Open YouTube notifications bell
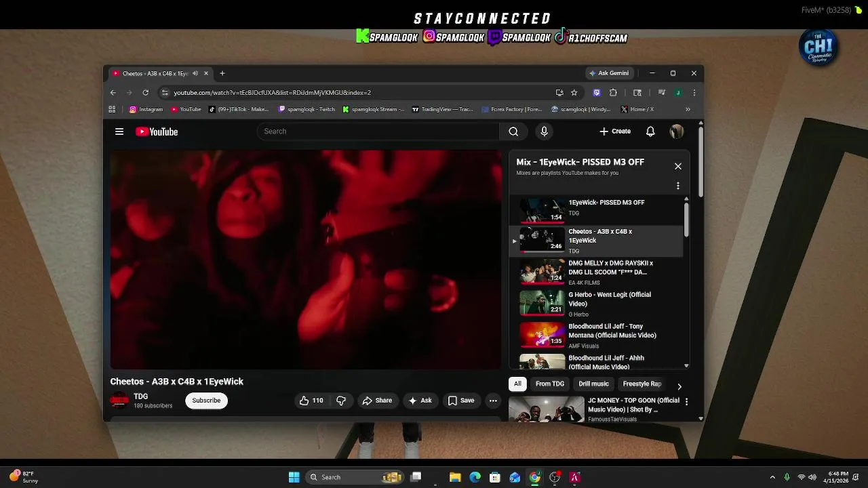This screenshot has width=868, height=488. 650,131
